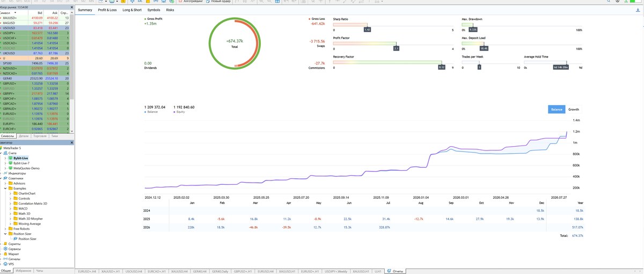Select the GBPJPY+ symbol row

[x=35, y=93]
